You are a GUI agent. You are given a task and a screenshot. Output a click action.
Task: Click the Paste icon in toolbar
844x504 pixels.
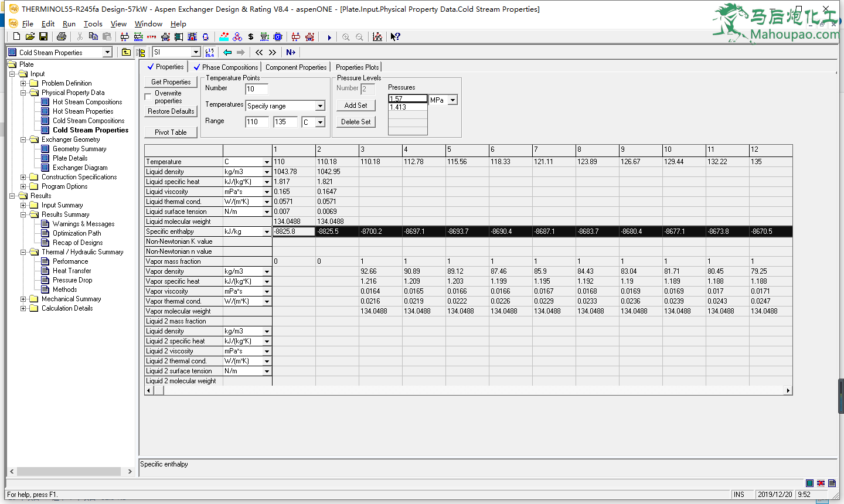pyautogui.click(x=107, y=37)
